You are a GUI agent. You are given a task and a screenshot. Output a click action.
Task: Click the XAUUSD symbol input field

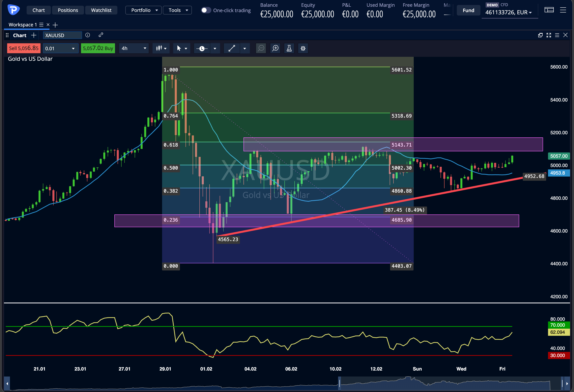(x=62, y=35)
